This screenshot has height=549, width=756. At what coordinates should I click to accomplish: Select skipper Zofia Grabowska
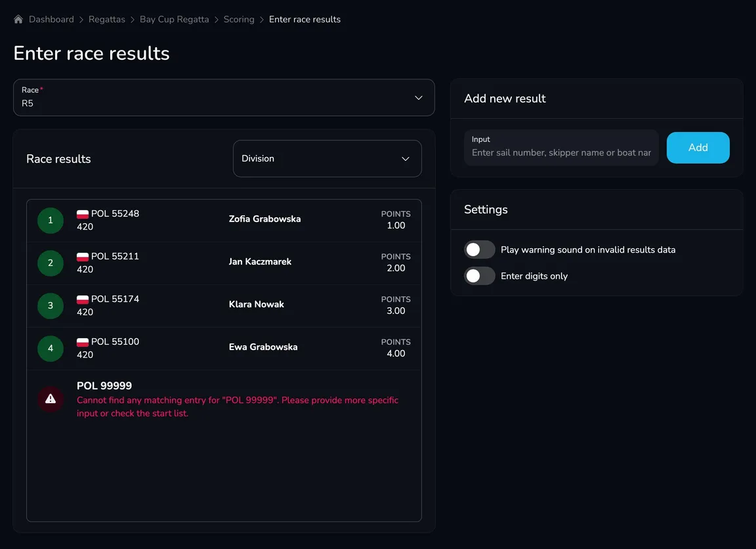[264, 219]
